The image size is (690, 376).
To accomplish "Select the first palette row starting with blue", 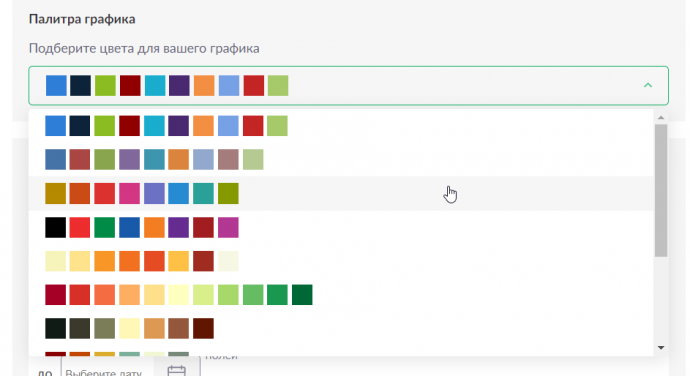I will pyautogui.click(x=341, y=126).
